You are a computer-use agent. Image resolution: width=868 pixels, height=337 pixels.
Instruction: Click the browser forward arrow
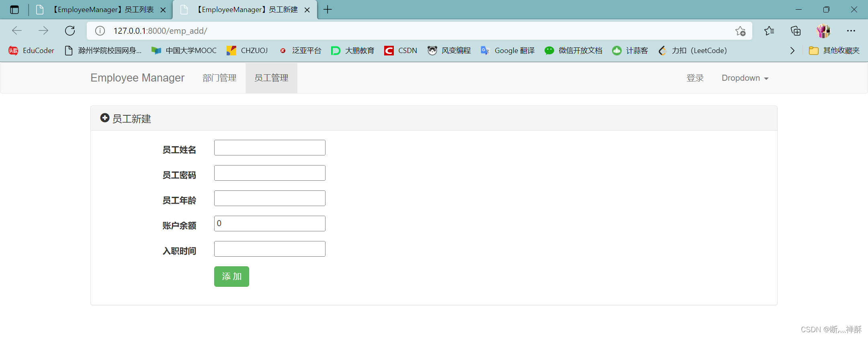(43, 31)
